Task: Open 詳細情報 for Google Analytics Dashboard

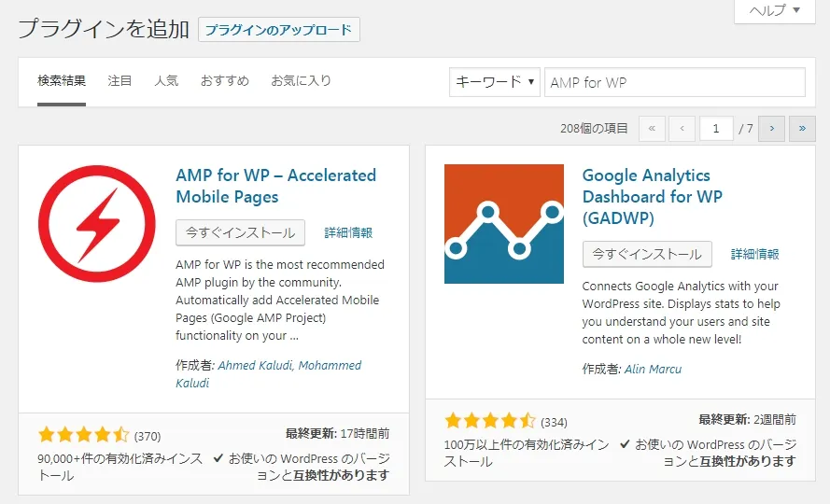Action: (754, 254)
